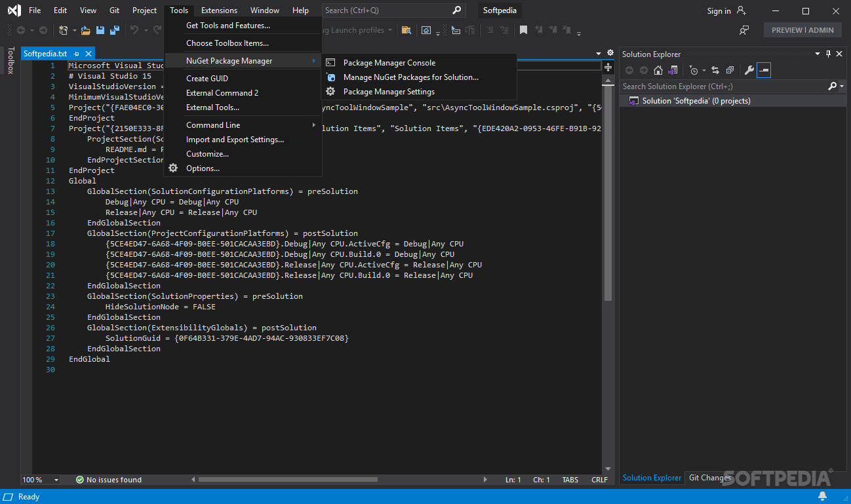
Task: Click the Package Manager Console icon
Action: pyautogui.click(x=330, y=63)
